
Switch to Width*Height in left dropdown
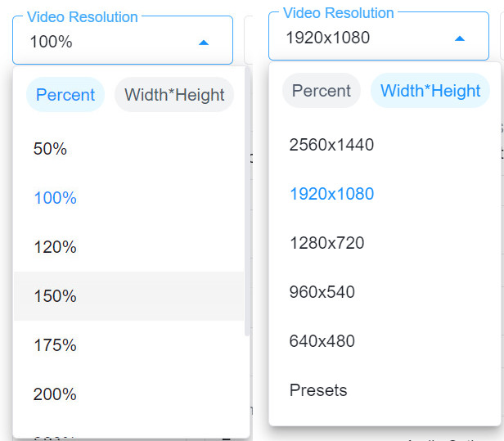[174, 95]
